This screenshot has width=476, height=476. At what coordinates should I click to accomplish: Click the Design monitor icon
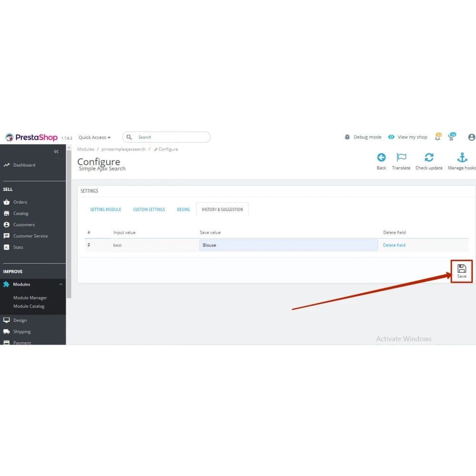click(x=6, y=320)
